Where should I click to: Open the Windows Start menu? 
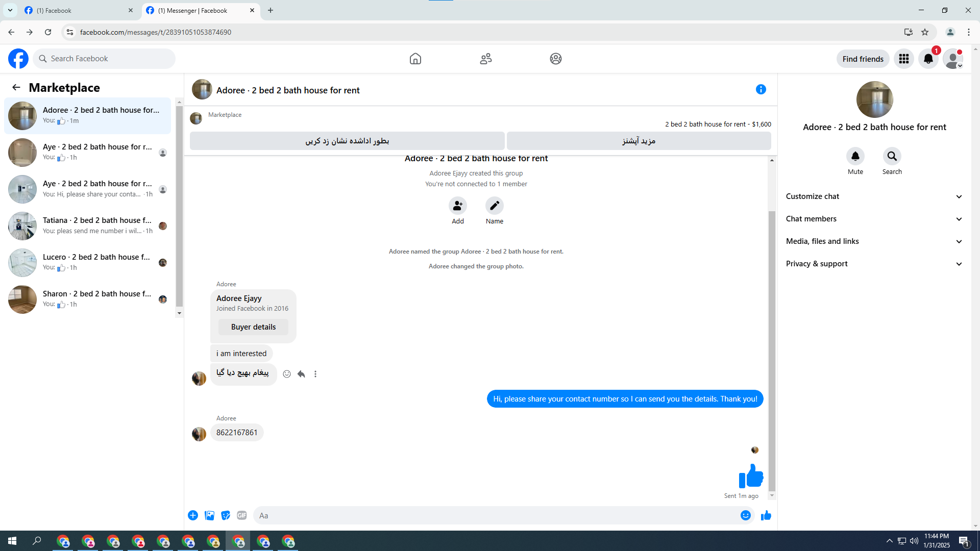(x=12, y=541)
